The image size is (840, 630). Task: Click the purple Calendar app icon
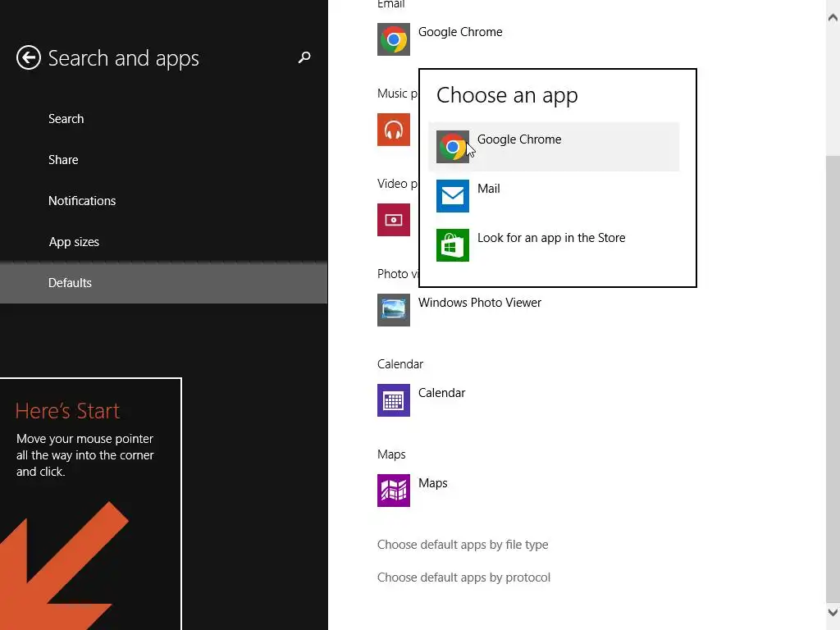393,400
